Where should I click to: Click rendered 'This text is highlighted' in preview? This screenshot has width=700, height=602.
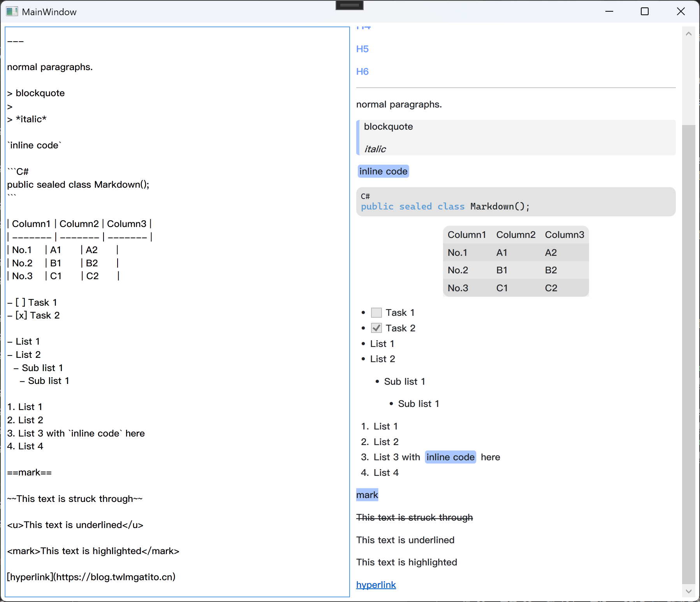(406, 562)
